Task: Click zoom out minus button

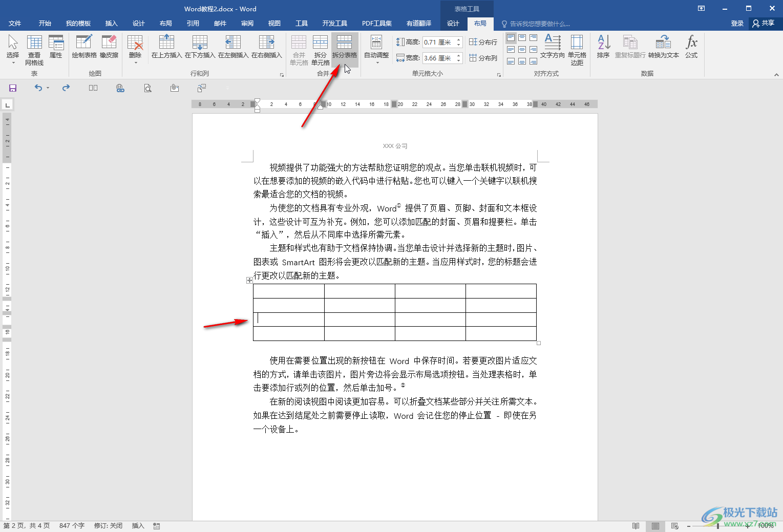Action: (x=689, y=526)
